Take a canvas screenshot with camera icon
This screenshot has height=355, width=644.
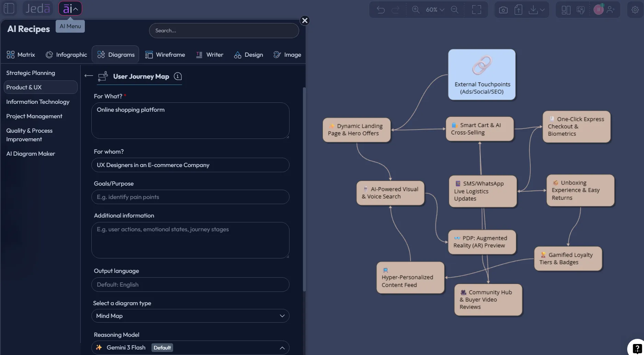(x=503, y=10)
